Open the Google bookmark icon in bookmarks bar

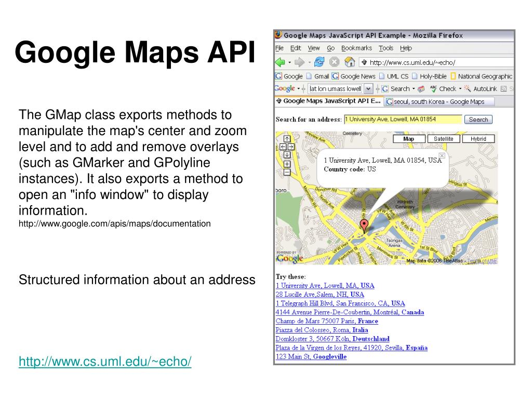click(278, 76)
